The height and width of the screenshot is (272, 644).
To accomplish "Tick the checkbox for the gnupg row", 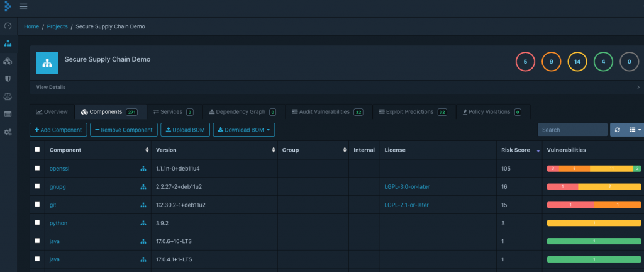I will 37,186.
